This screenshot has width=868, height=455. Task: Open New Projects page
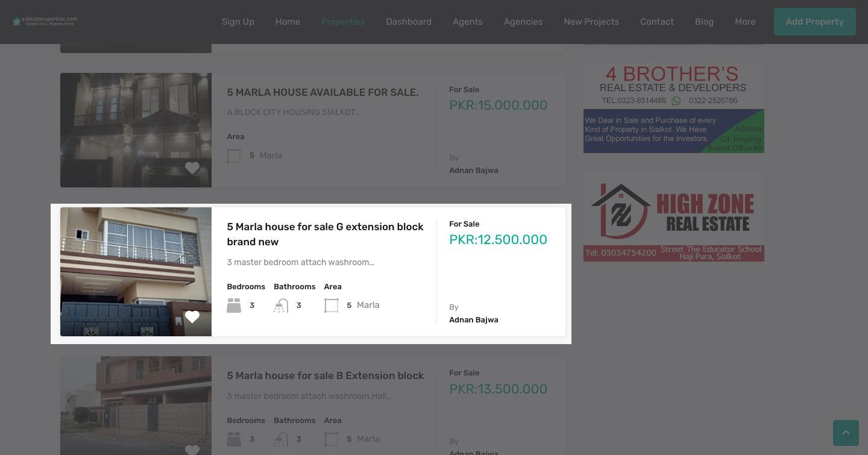pyautogui.click(x=591, y=22)
